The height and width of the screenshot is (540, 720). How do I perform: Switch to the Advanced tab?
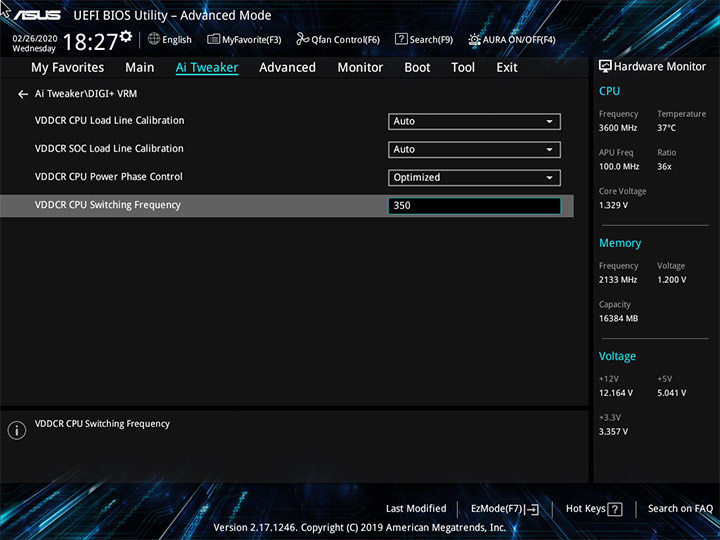point(287,68)
